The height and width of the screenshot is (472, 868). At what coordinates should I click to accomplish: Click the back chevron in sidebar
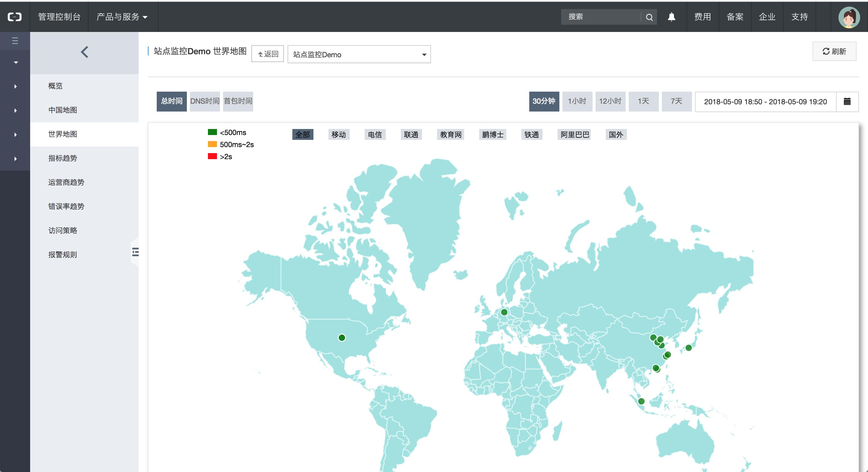85,52
